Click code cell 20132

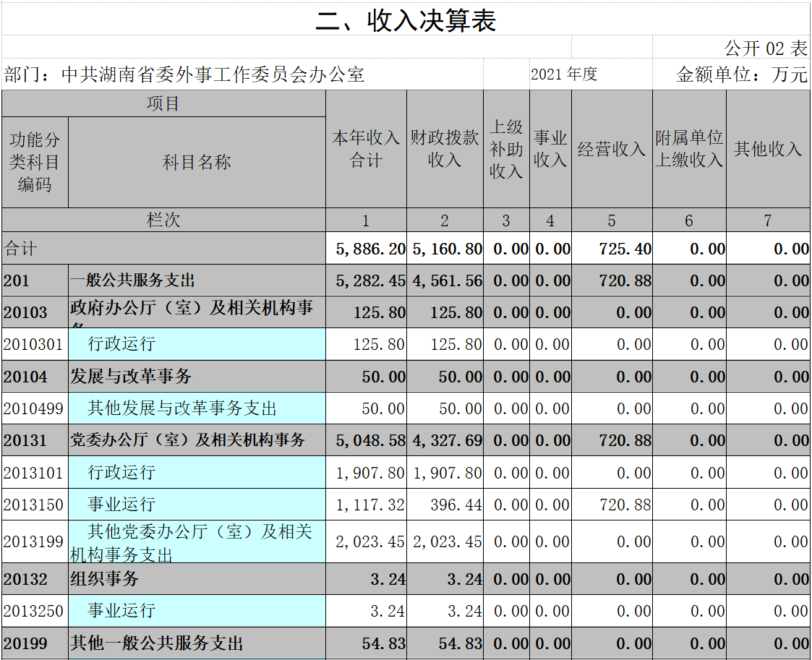[x=35, y=579]
